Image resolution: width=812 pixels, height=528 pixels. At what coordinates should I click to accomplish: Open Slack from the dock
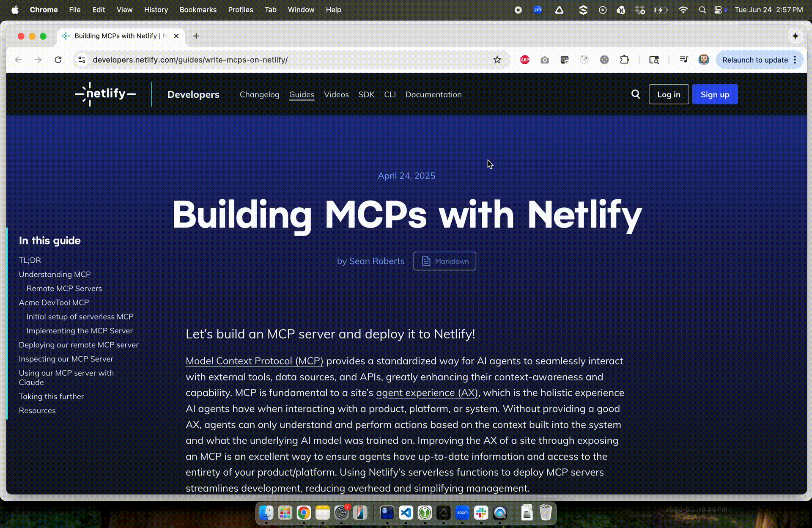481,513
